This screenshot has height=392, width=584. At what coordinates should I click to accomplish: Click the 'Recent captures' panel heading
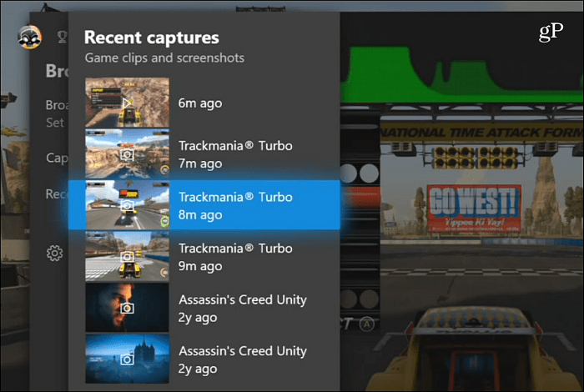tap(152, 38)
